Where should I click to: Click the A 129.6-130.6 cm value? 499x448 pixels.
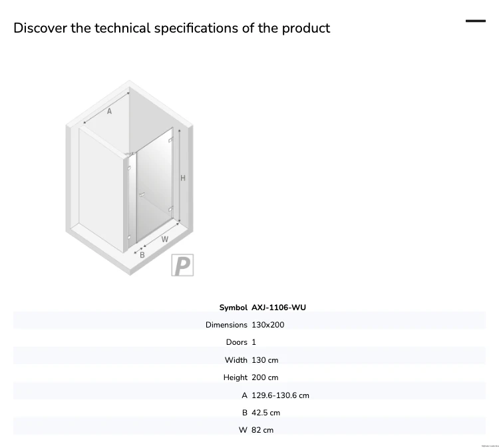(x=280, y=395)
